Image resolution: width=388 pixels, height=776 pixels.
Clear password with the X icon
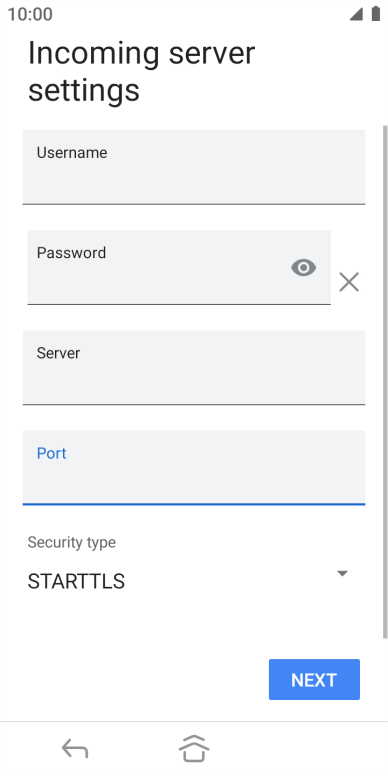click(x=349, y=282)
